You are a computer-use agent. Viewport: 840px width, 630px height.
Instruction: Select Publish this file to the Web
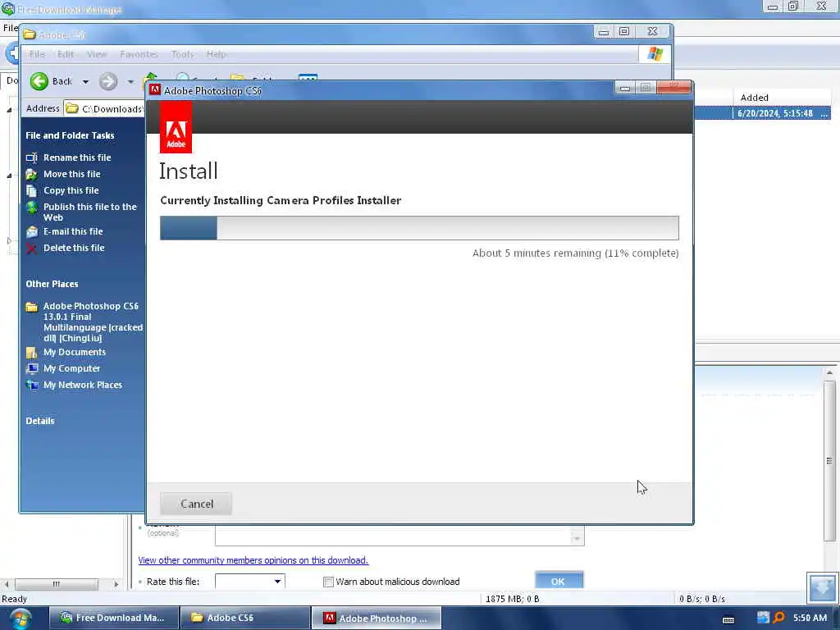[90, 212]
